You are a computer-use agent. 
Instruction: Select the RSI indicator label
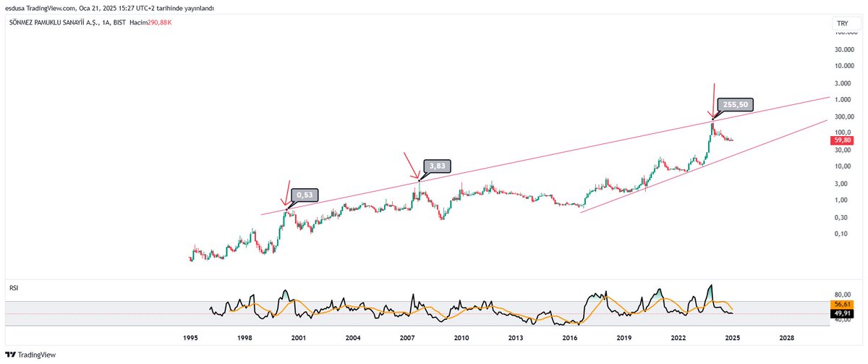tap(14, 287)
